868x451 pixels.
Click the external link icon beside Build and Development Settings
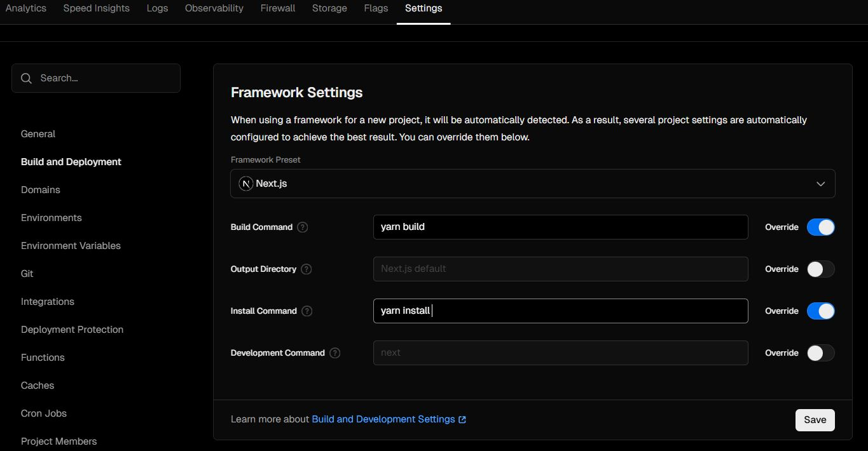click(462, 420)
